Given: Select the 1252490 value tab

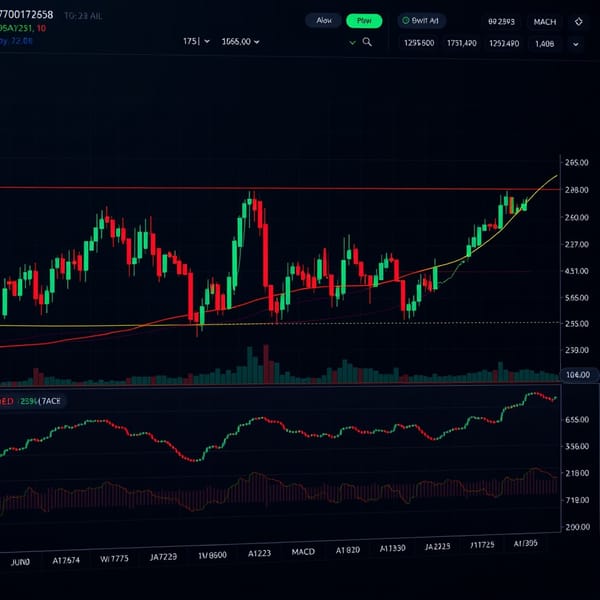Looking at the screenshot, I should [x=504, y=44].
